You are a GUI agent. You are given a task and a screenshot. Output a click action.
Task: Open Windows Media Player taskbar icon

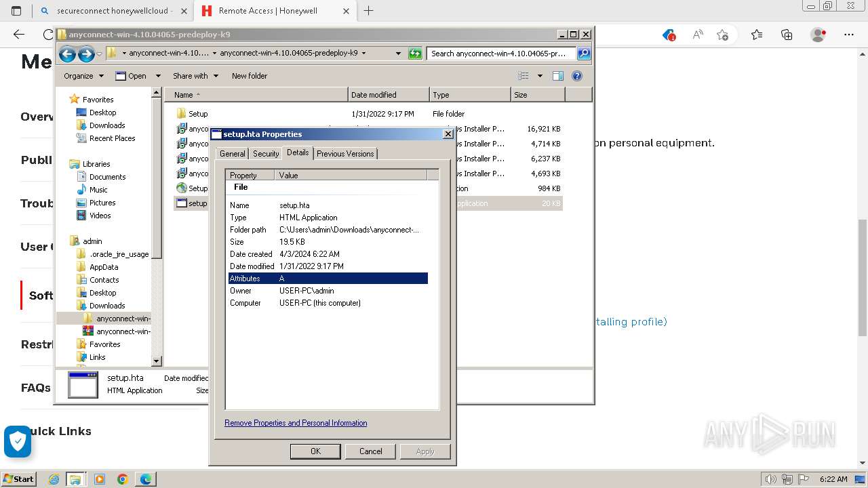[100, 479]
